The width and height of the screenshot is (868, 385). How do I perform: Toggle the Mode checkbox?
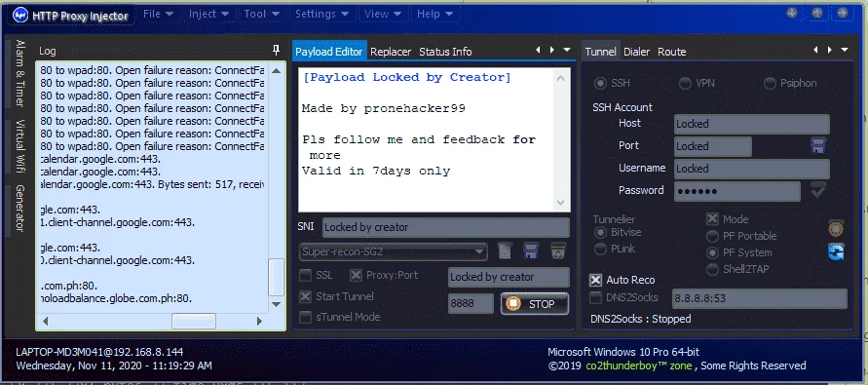pos(712,219)
